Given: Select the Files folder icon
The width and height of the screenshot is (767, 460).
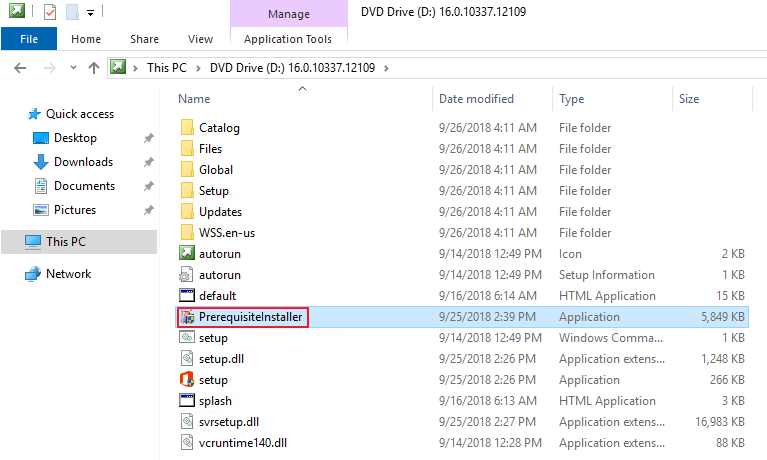Looking at the screenshot, I should point(186,148).
